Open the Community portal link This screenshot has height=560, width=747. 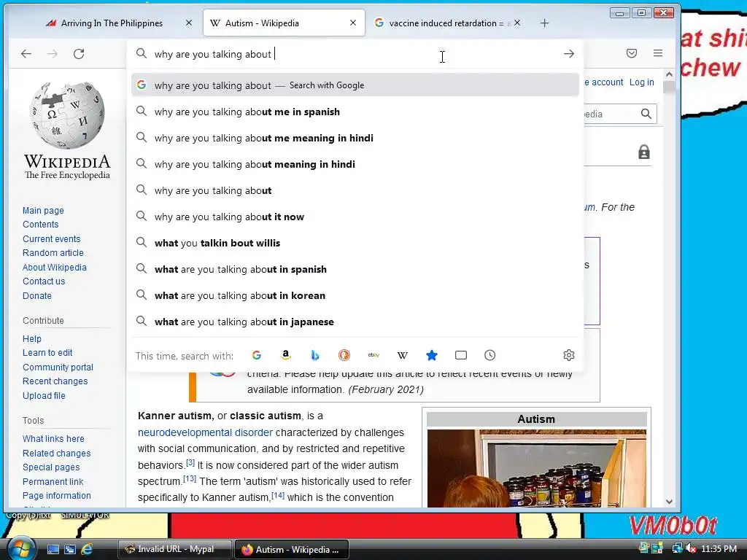pos(58,367)
